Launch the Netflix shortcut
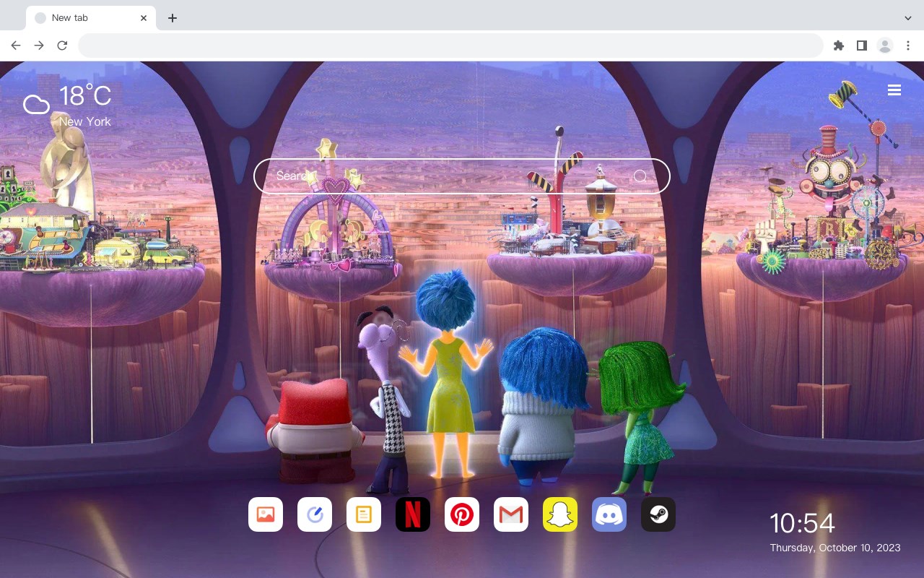 (413, 514)
